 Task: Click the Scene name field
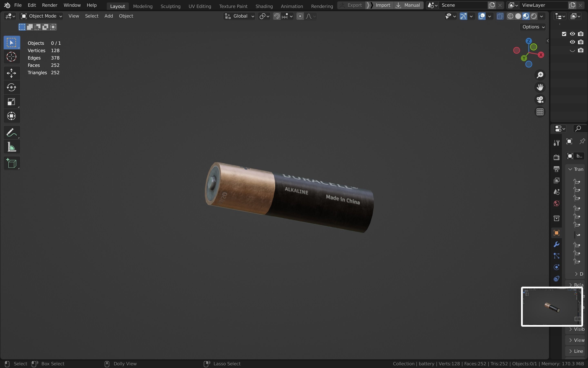pyautogui.click(x=463, y=5)
